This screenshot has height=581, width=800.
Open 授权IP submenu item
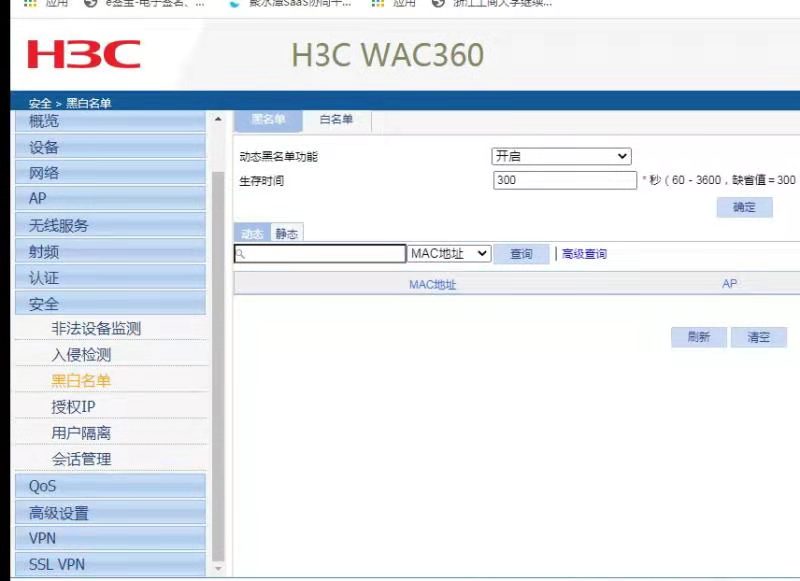(73, 407)
